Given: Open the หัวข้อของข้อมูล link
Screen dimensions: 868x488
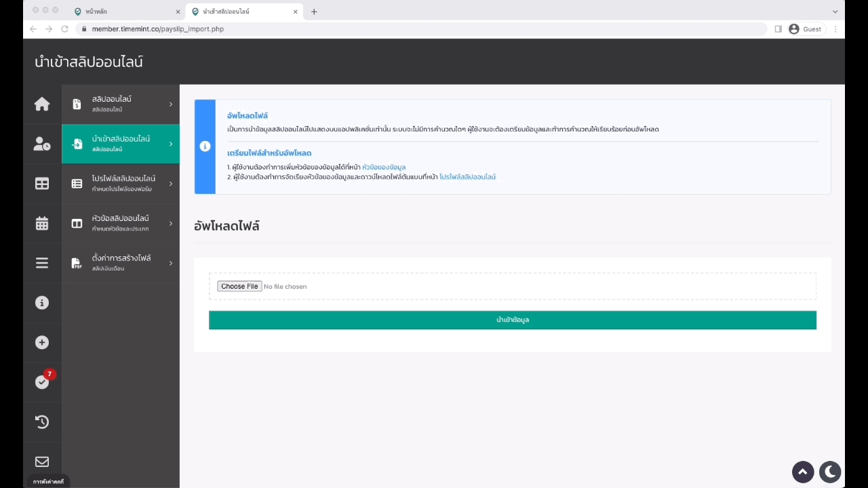Looking at the screenshot, I should coord(384,167).
